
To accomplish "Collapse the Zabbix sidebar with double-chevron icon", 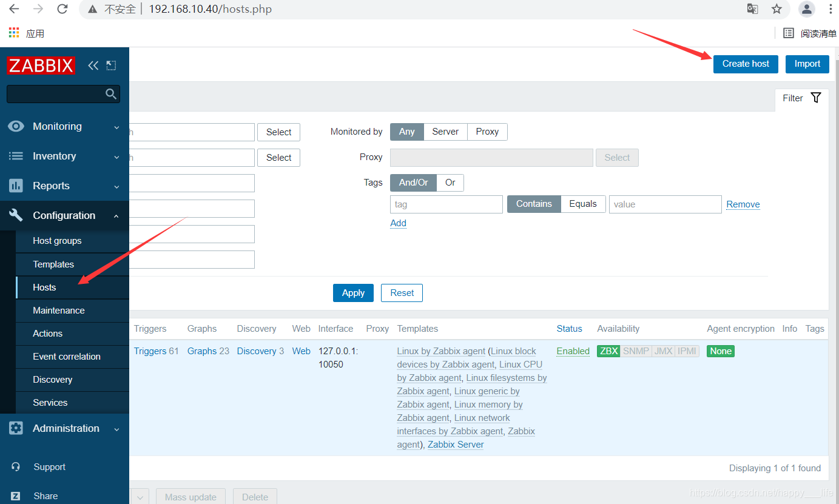I will pyautogui.click(x=93, y=66).
